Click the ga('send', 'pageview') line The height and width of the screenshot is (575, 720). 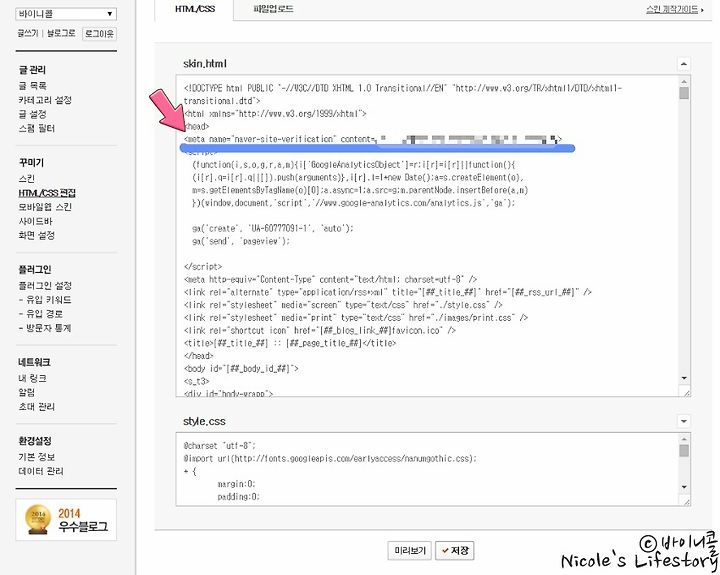tap(241, 241)
